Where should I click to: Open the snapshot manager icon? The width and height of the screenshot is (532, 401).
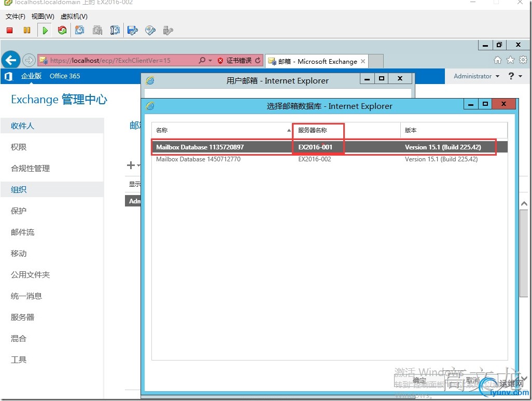115,31
